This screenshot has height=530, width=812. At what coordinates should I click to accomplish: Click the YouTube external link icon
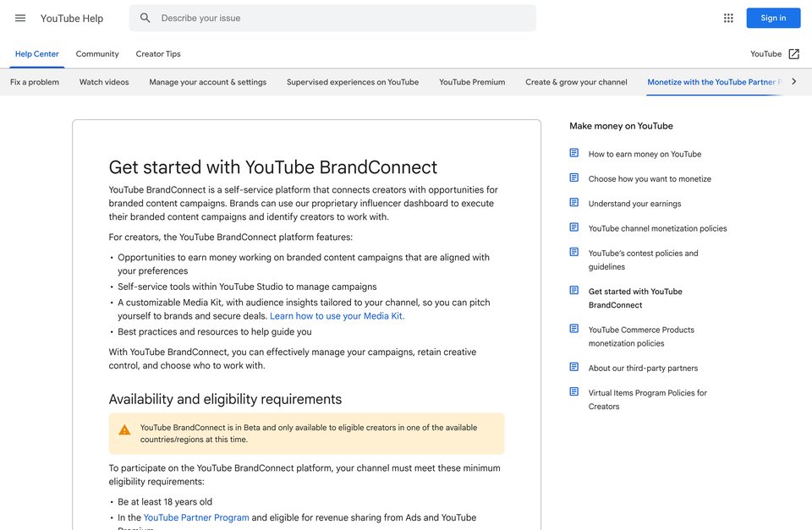tap(794, 54)
